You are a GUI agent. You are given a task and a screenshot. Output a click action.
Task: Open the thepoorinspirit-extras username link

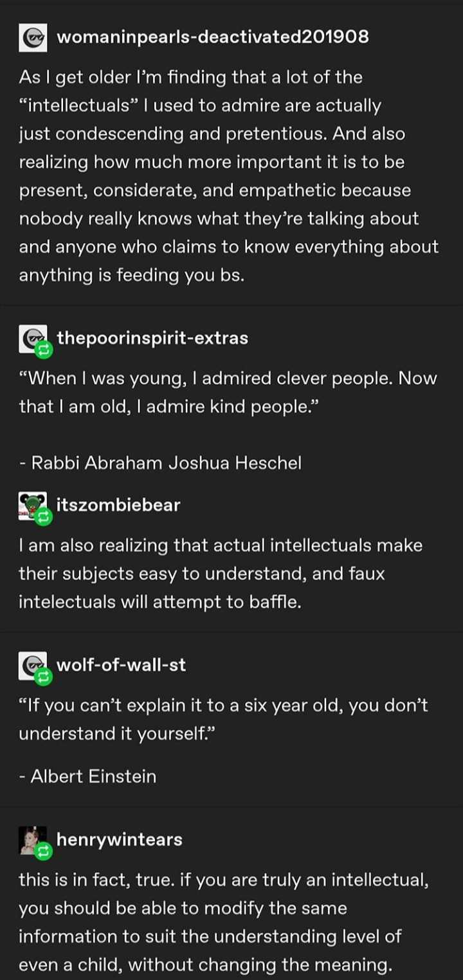pos(152,337)
